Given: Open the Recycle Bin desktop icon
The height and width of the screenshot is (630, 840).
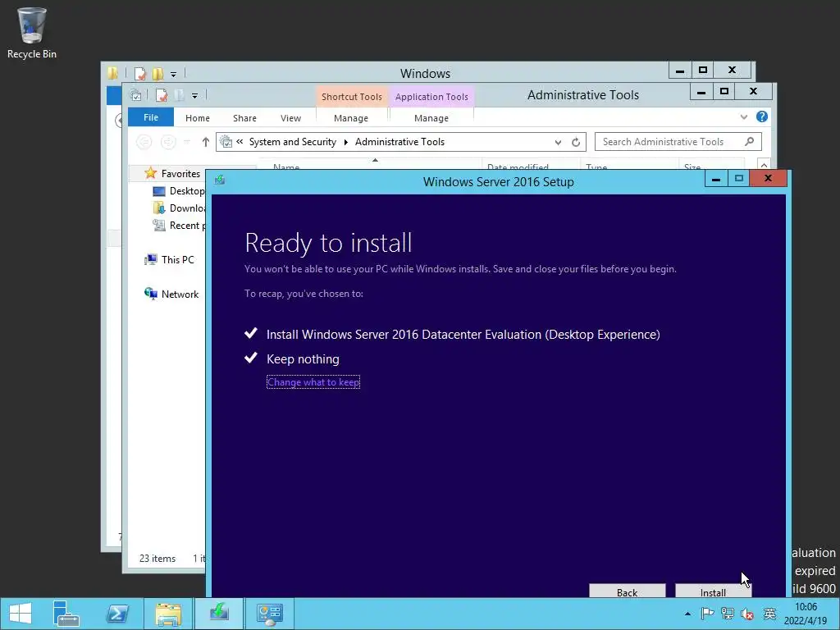Looking at the screenshot, I should coord(32,33).
